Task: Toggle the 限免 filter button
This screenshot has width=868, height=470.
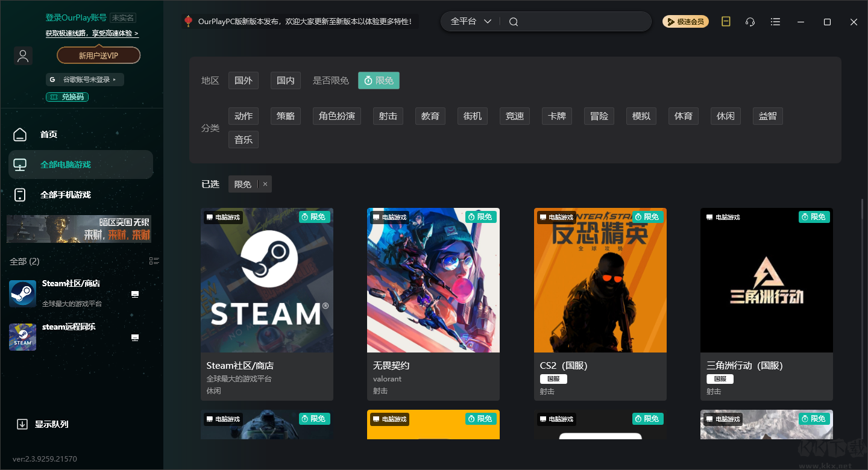Action: pyautogui.click(x=379, y=80)
